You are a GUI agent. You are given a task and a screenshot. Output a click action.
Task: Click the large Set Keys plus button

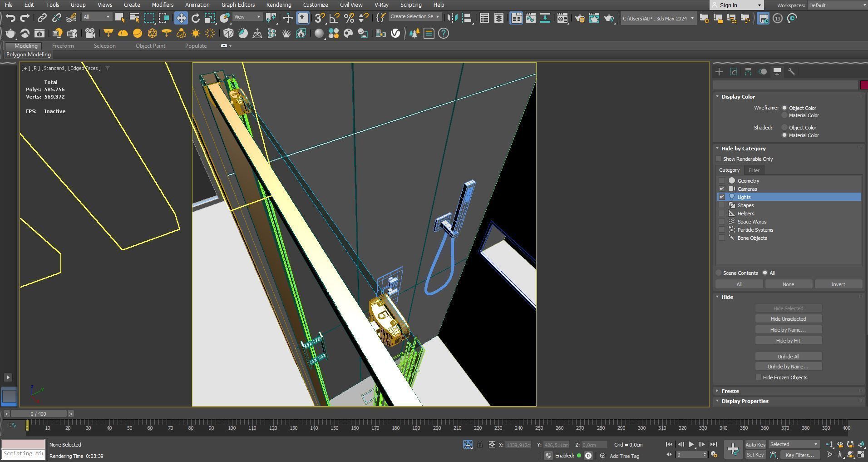click(x=733, y=449)
